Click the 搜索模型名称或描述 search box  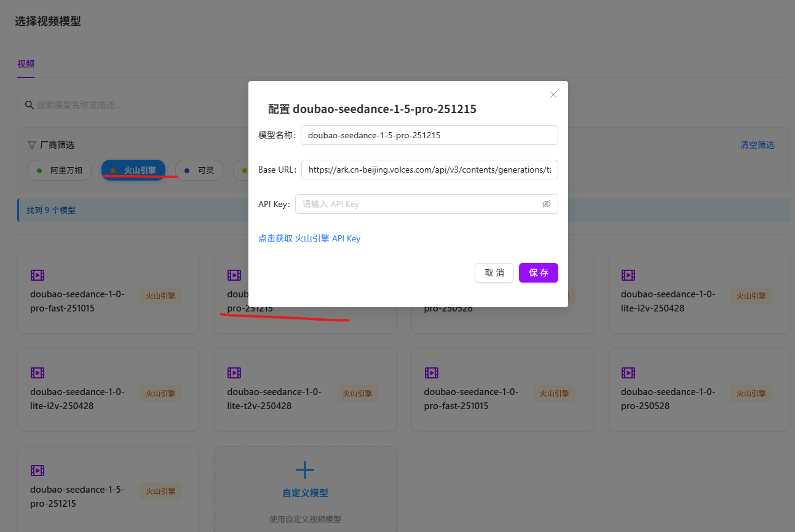pyautogui.click(x=132, y=105)
